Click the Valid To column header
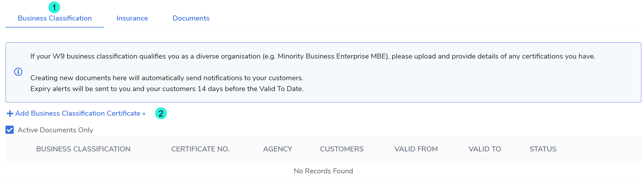The width and height of the screenshot is (644, 183). coord(484,149)
